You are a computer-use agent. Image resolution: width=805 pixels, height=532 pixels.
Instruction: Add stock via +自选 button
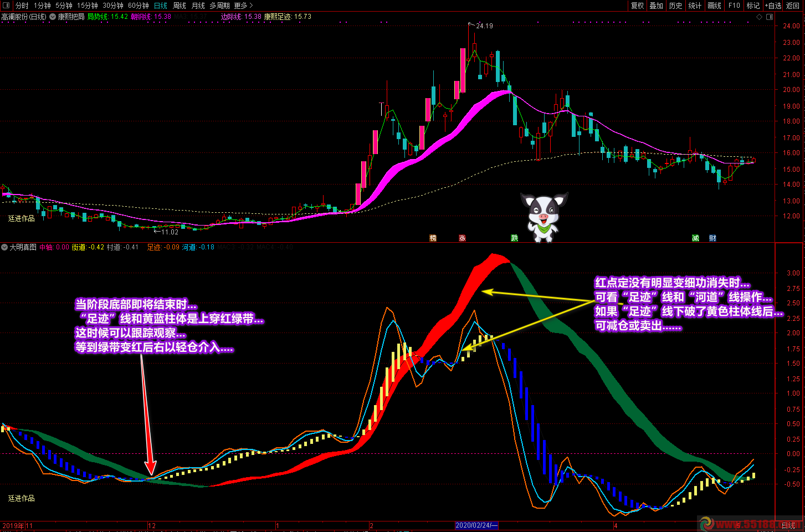click(x=773, y=6)
